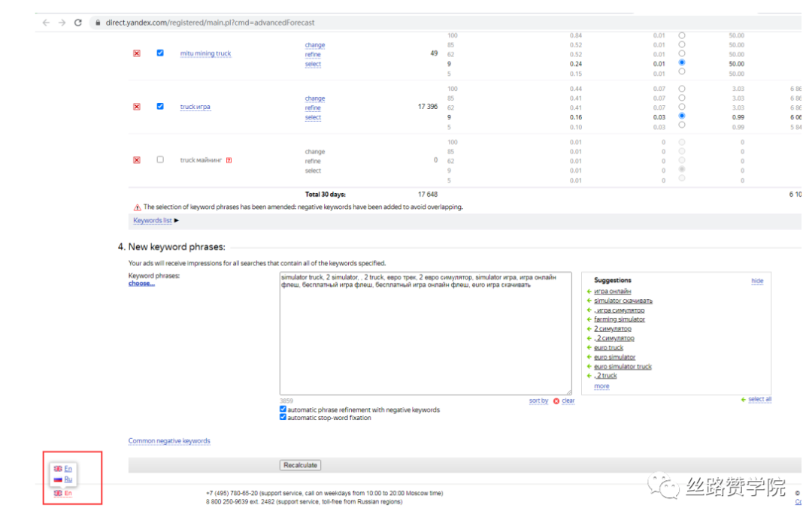
Task: Click more to show additional suggestions
Action: click(x=601, y=385)
